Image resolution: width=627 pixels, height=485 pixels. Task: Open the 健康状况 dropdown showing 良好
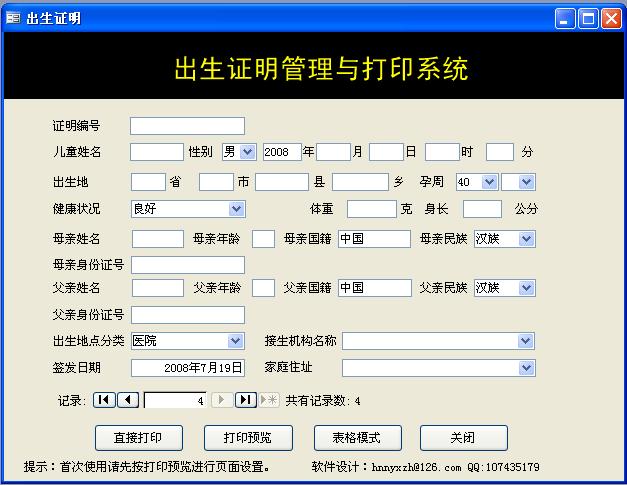click(x=236, y=209)
